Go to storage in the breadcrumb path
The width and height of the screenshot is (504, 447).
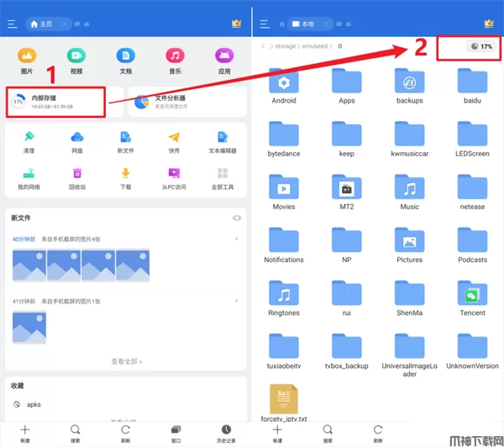[285, 46]
